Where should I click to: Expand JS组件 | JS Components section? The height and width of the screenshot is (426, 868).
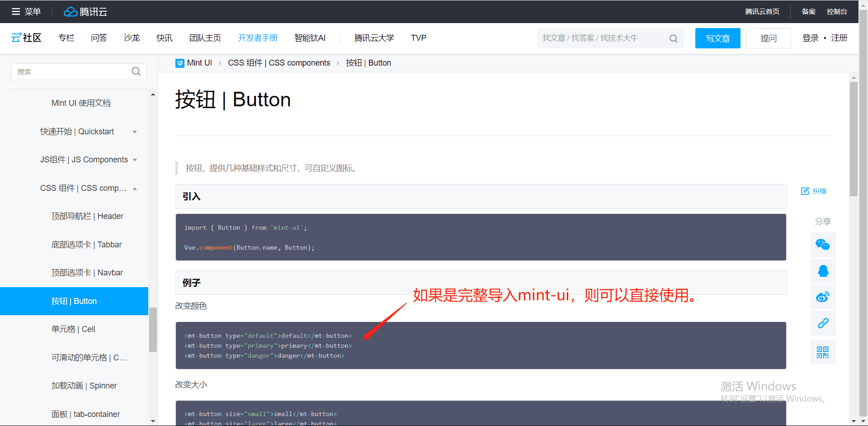pyautogui.click(x=135, y=160)
